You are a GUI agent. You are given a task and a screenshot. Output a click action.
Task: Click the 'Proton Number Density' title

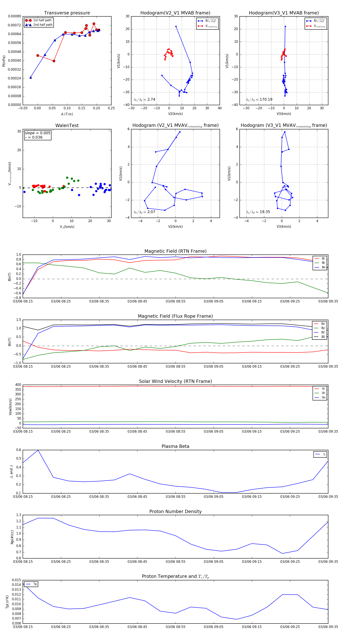pos(175,511)
